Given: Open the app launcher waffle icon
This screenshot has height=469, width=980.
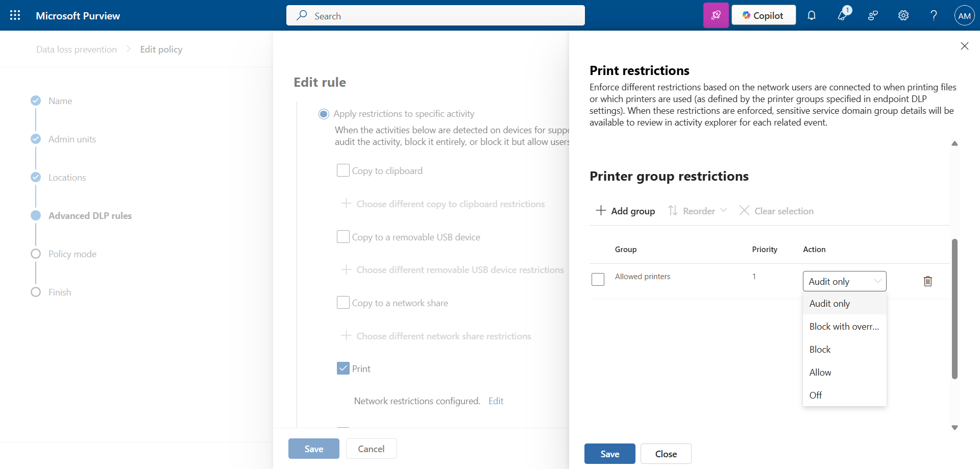Looking at the screenshot, I should pyautogui.click(x=15, y=15).
